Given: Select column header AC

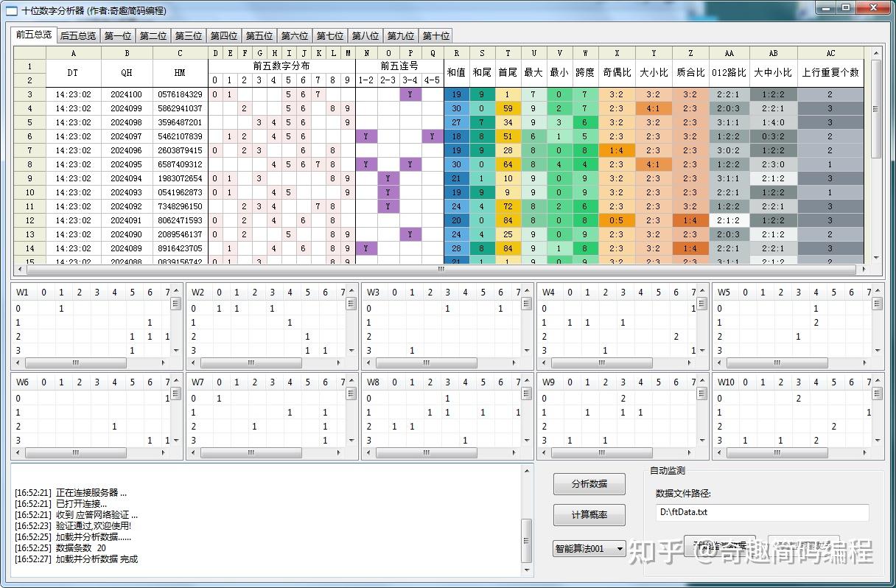Looking at the screenshot, I should click(830, 53).
